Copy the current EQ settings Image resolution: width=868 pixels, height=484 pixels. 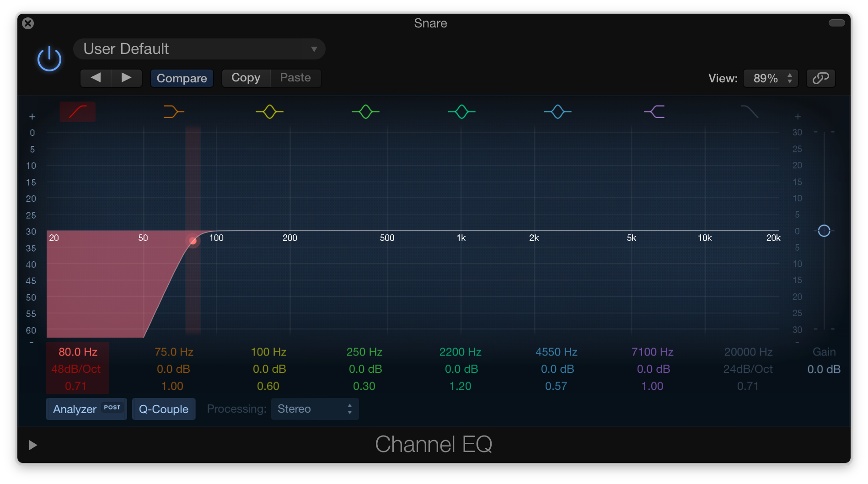point(246,78)
